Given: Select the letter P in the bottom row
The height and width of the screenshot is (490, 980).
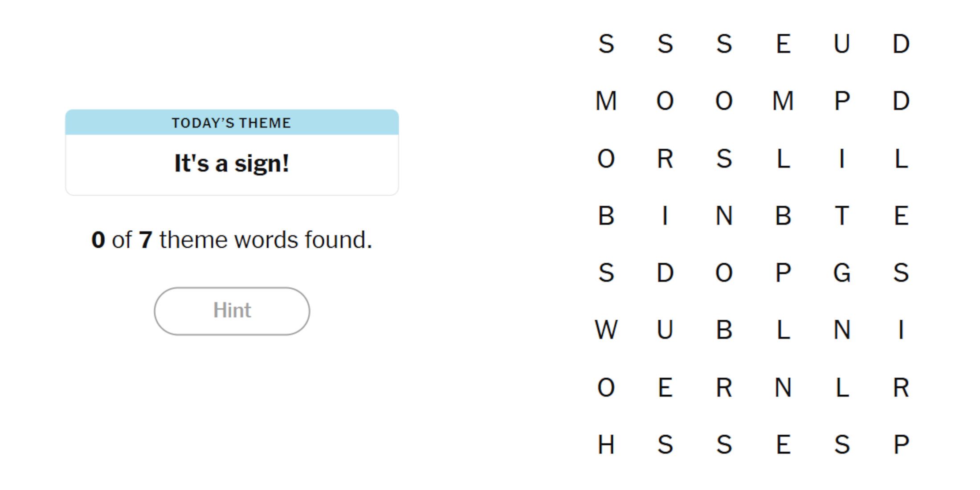Looking at the screenshot, I should click(901, 445).
